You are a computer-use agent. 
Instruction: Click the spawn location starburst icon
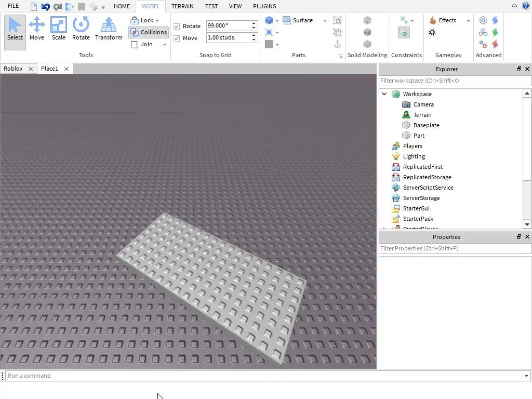pos(432,32)
